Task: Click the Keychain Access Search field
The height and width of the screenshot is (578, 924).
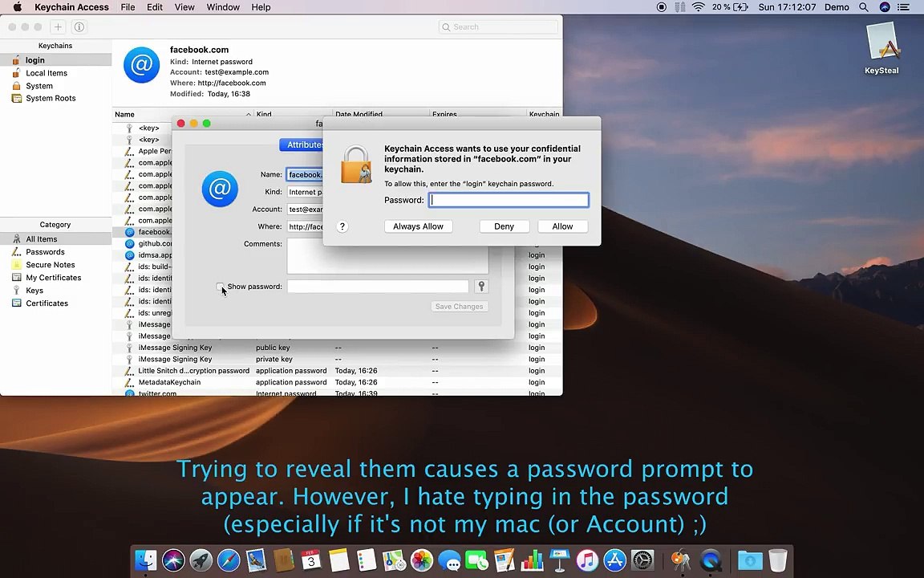Action: pyautogui.click(x=498, y=26)
